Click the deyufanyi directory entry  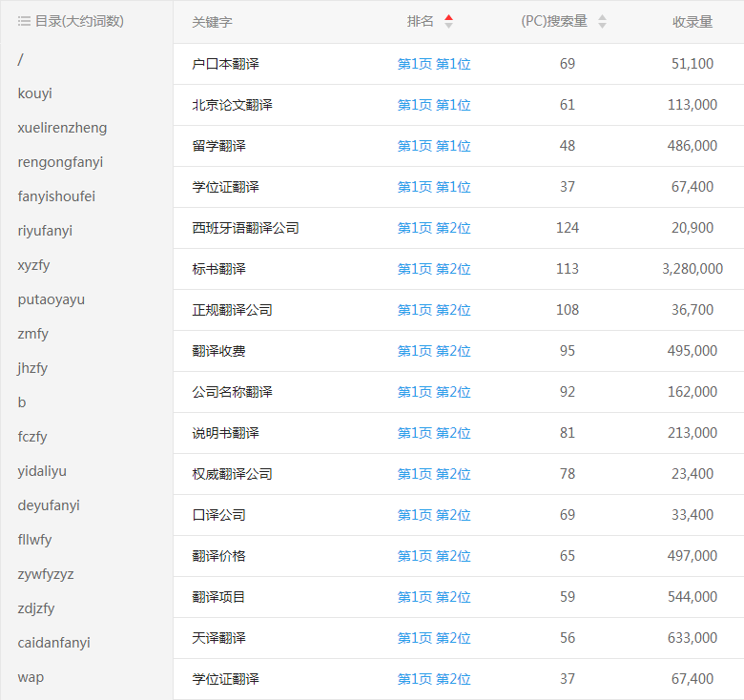[49, 505]
